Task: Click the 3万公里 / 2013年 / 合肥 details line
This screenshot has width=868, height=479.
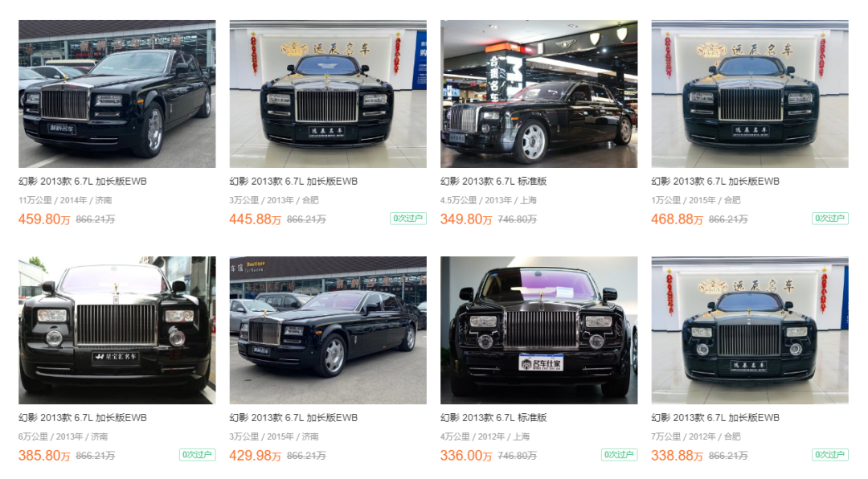Action: click(x=274, y=200)
